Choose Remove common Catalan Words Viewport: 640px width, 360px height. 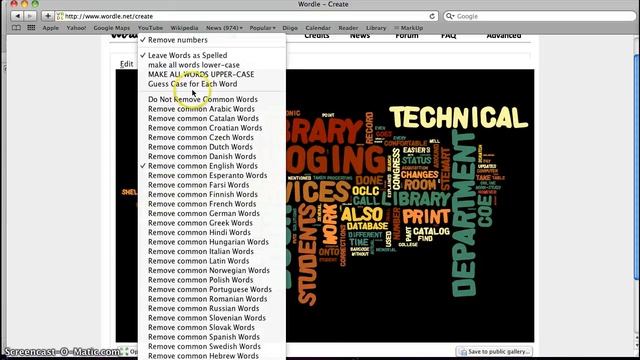tap(212, 118)
